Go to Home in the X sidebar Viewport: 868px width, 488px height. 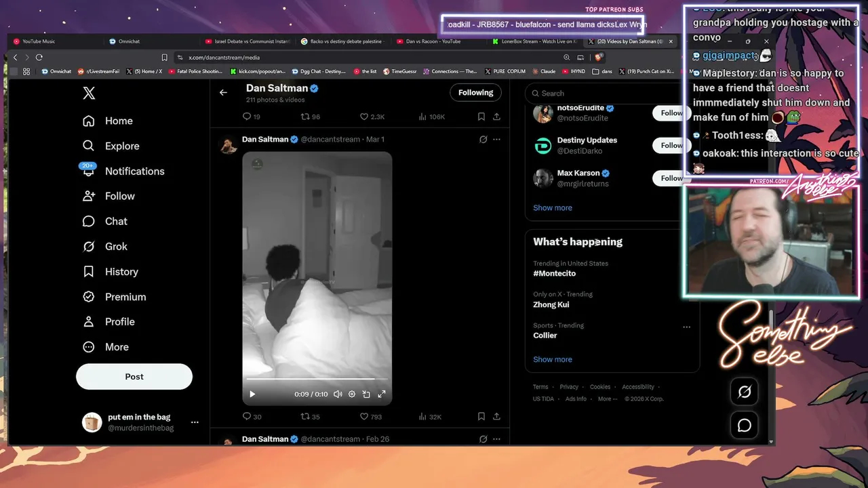coord(108,121)
